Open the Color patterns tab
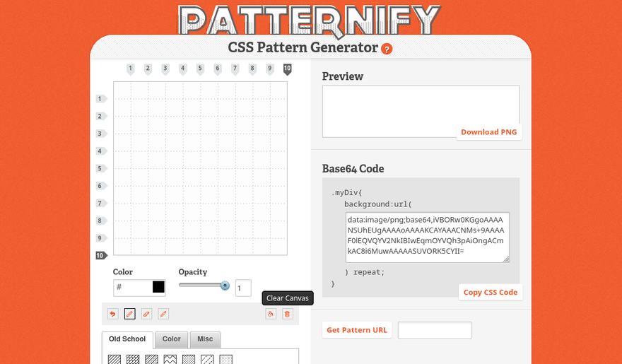This screenshot has width=622, height=364. 171,339
